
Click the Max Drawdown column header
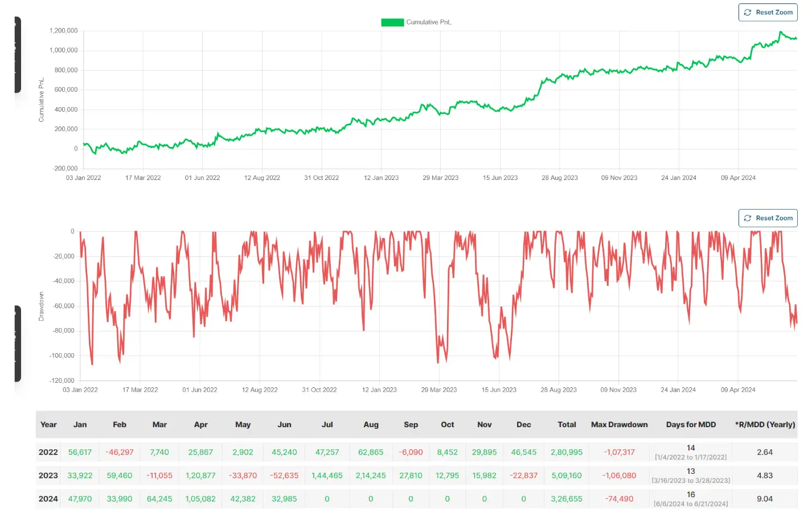click(x=619, y=425)
